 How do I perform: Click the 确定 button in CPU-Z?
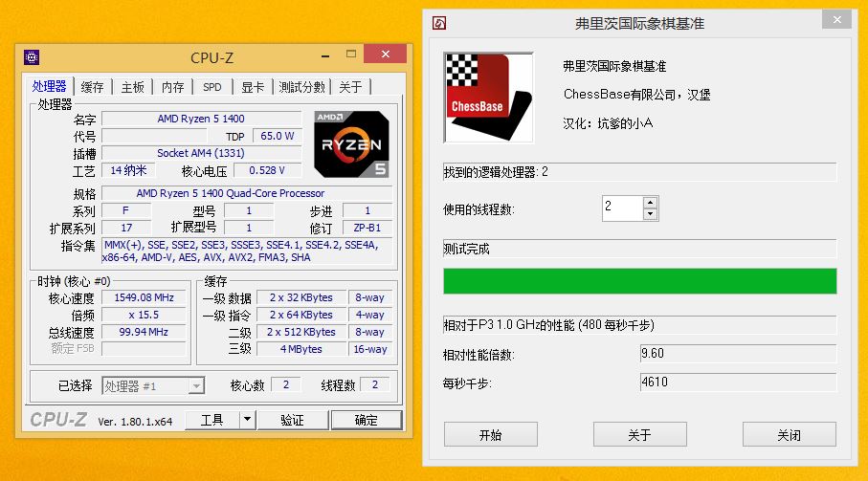click(366, 420)
